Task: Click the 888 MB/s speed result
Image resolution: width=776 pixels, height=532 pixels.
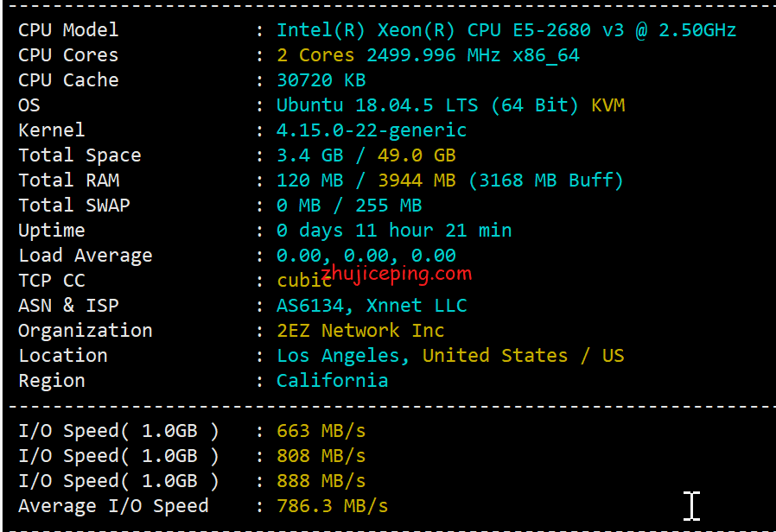Action: (321, 481)
